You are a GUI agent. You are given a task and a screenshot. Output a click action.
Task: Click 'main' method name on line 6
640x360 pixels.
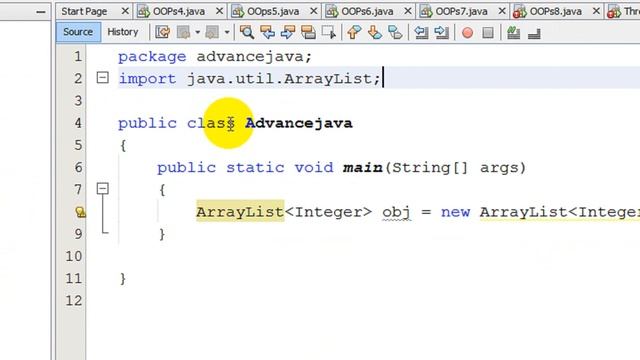click(362, 167)
